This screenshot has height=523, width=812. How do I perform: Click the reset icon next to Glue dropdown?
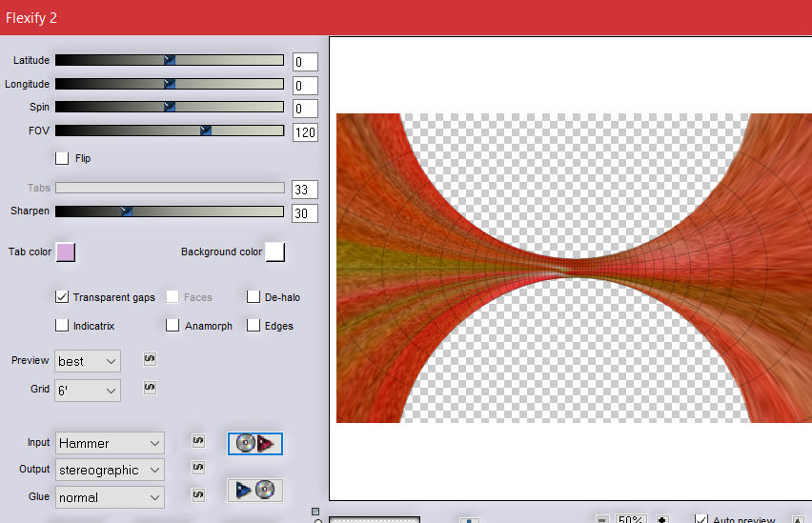(x=198, y=494)
